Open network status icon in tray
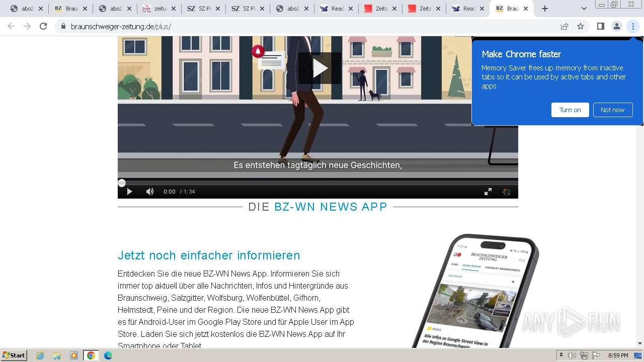The image size is (644, 362). 584,355
